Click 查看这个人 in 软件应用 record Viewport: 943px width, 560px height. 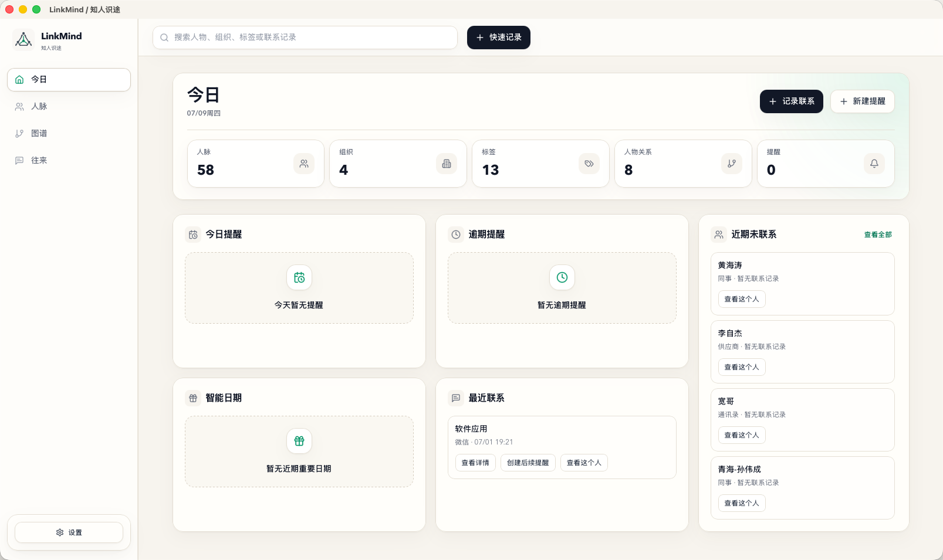[584, 463]
